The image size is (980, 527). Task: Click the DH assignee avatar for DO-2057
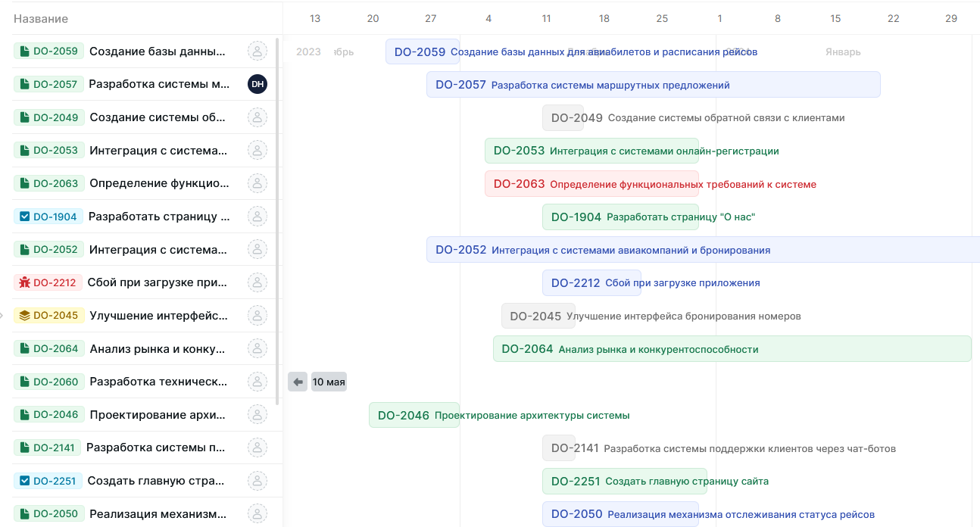(257, 84)
